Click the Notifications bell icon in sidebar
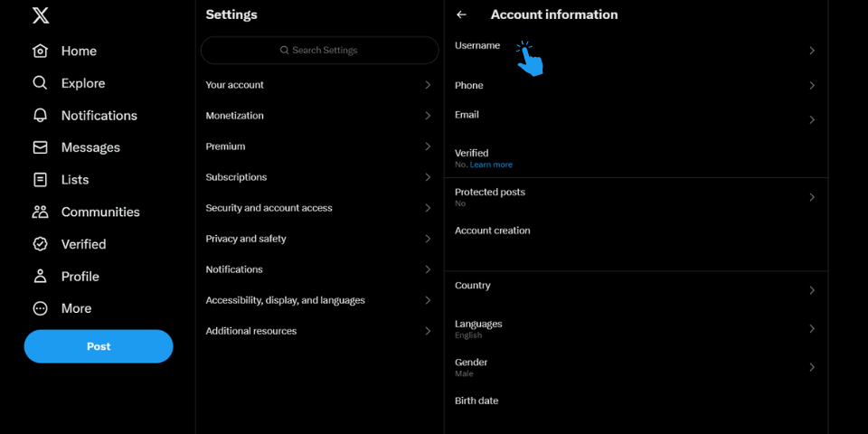This screenshot has height=434, width=868. [40, 115]
